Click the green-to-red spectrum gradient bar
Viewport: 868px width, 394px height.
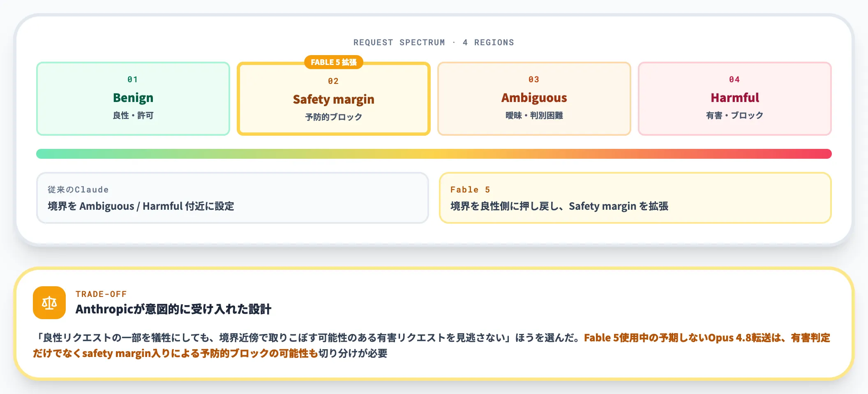434,154
